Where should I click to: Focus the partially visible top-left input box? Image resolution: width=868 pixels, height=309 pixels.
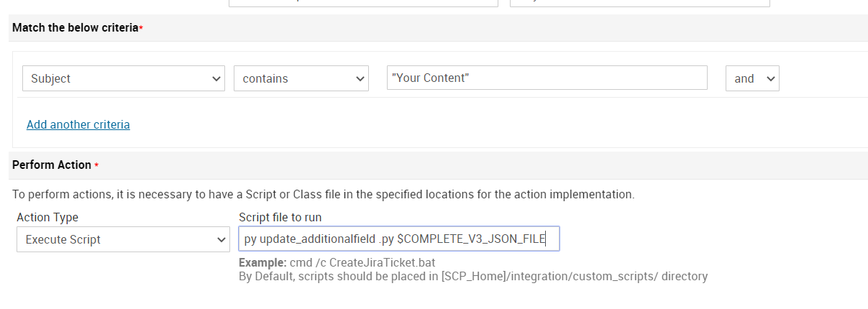(363, 3)
